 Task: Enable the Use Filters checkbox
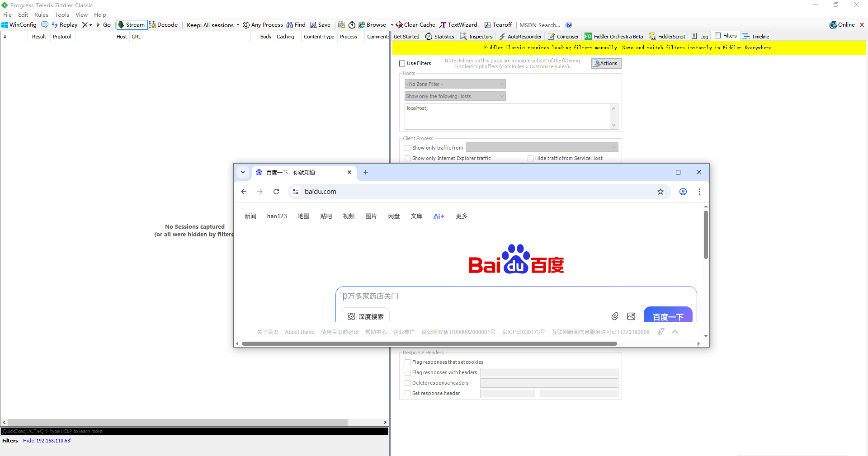coord(402,63)
